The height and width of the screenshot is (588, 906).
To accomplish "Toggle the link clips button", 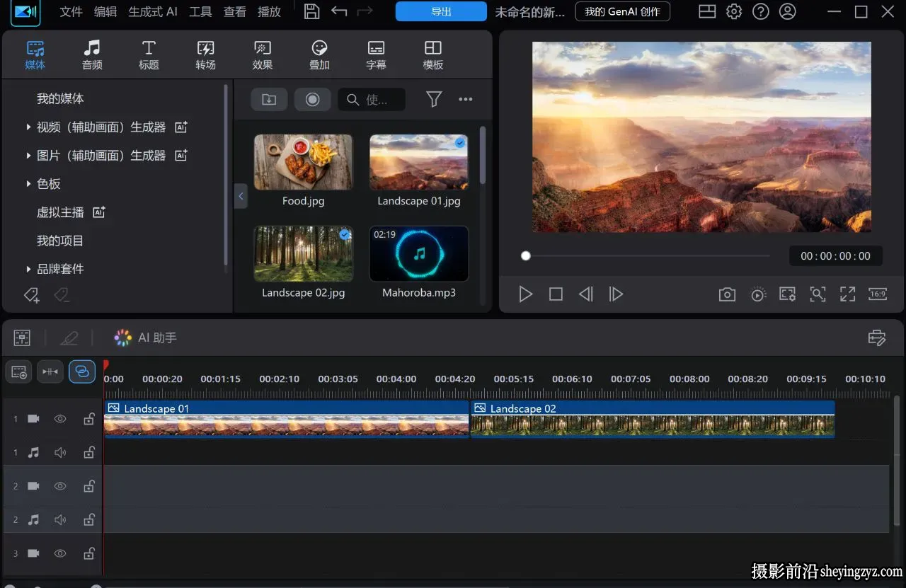I will click(x=82, y=371).
